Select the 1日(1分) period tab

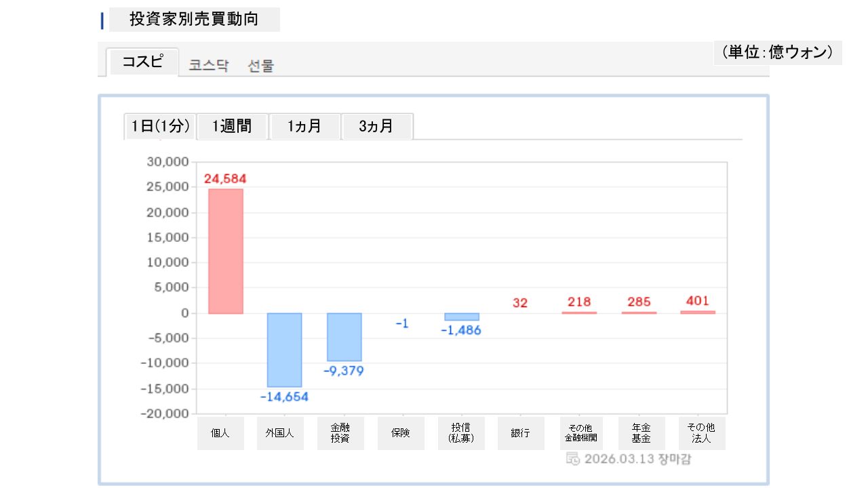coord(160,126)
